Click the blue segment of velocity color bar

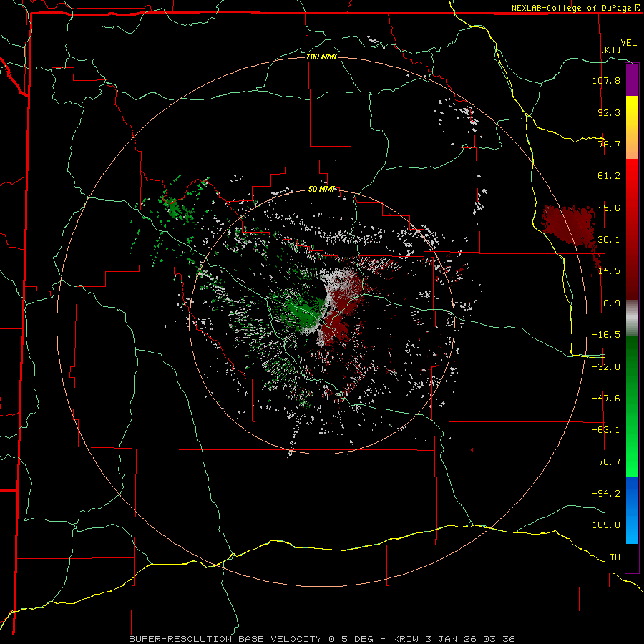click(x=632, y=510)
